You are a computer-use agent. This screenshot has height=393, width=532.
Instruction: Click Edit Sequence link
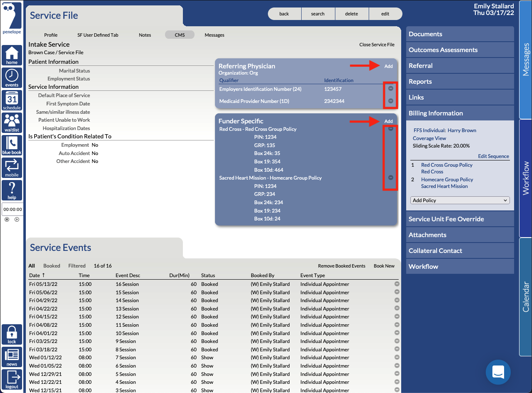494,156
